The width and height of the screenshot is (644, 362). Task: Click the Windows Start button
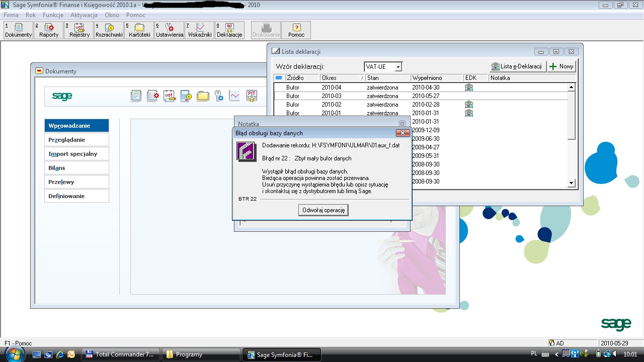(x=16, y=354)
